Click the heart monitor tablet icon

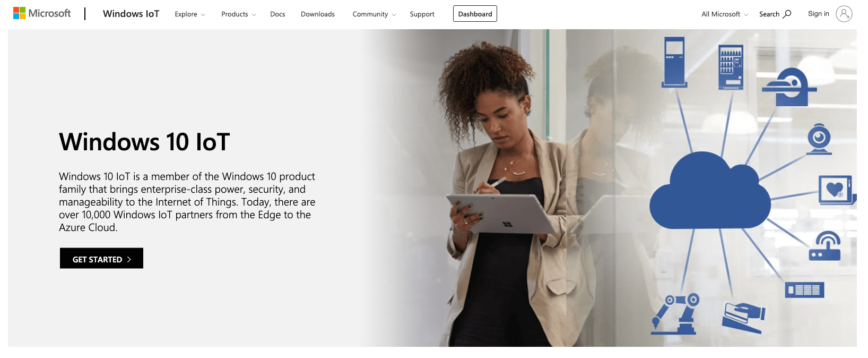tap(836, 190)
